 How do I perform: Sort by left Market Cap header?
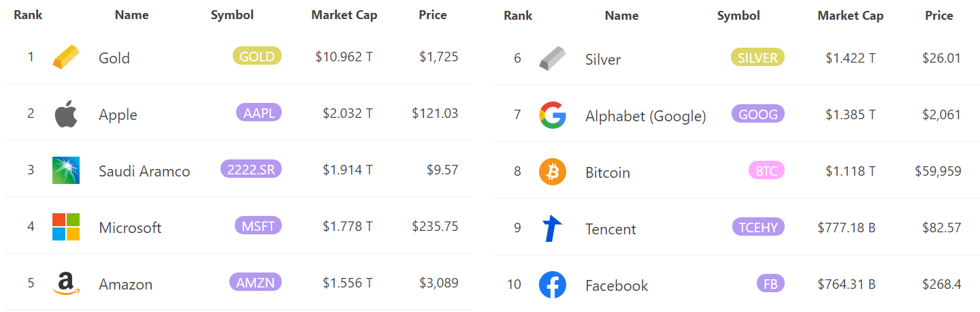point(344,15)
